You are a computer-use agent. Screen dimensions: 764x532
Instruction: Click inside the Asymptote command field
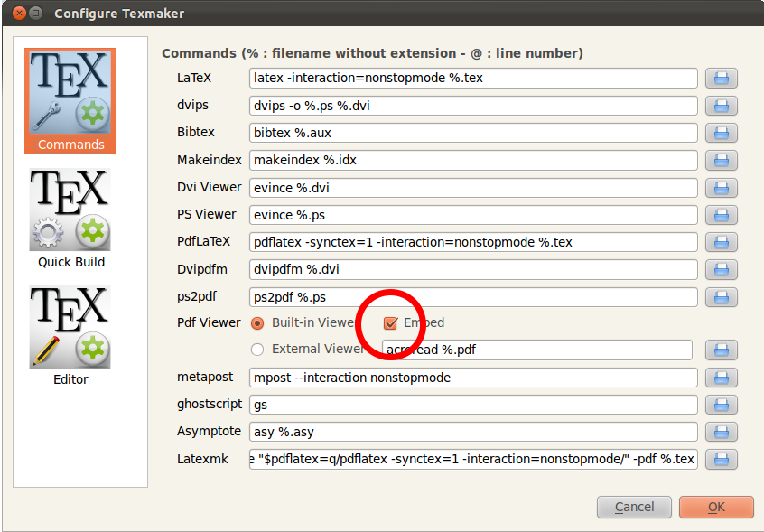coord(470,432)
